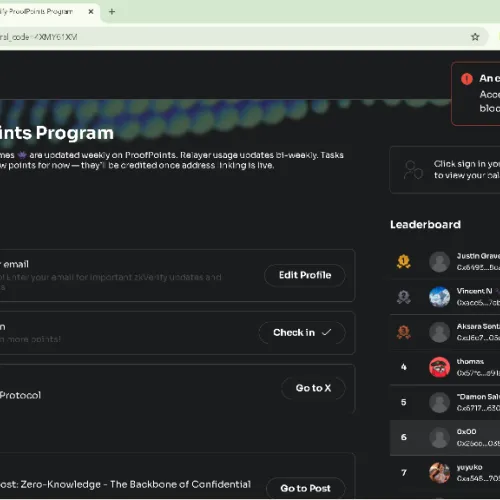Screen dimensions: 500x500
Task: Select the 0x00 leaderboard row
Action: [445, 437]
